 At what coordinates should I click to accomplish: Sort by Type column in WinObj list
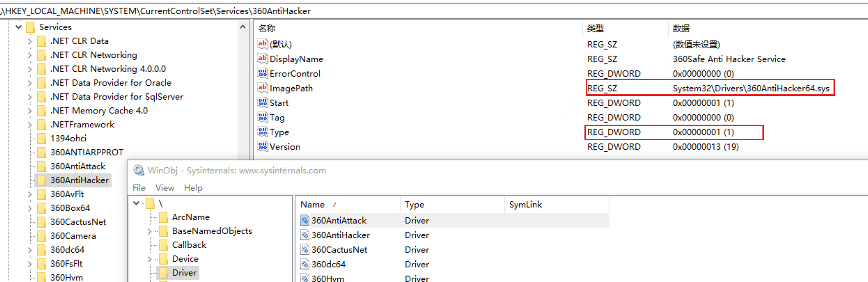coord(452,204)
